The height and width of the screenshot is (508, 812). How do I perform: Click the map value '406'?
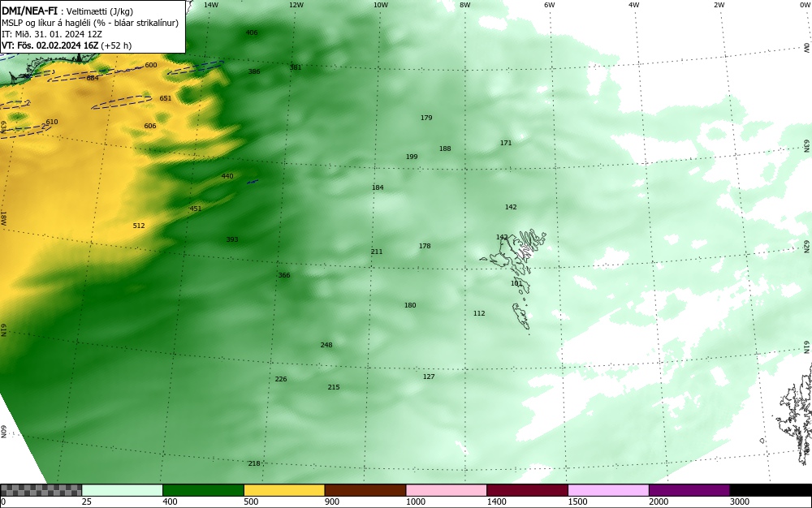(x=252, y=32)
